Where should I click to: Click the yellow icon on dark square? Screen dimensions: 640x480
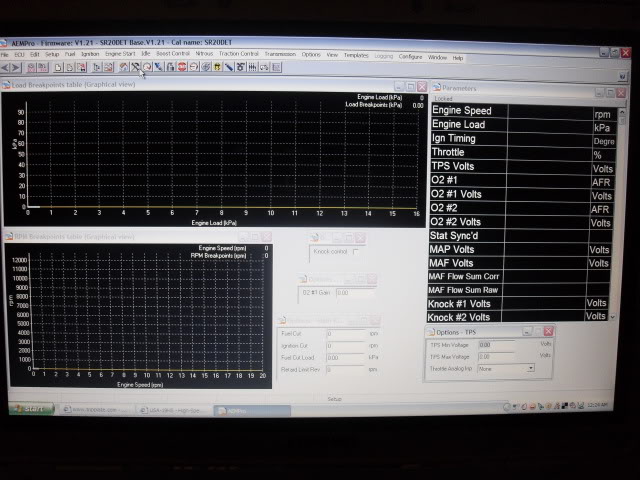[217, 67]
